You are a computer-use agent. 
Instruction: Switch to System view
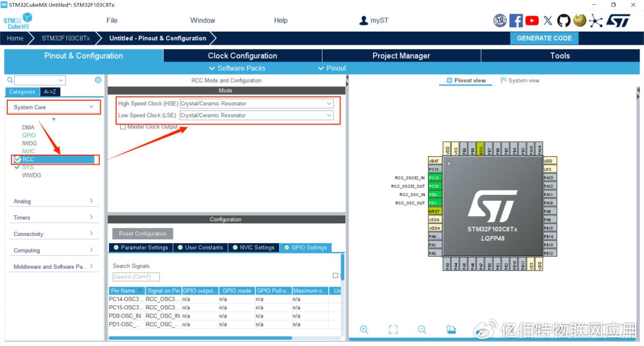(519, 80)
